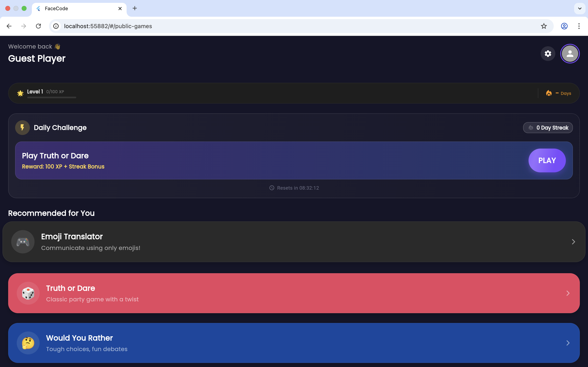Screen dimensions: 588x367
Task: Click the Daily Challenge lightning bolt icon
Action: coord(22,127)
